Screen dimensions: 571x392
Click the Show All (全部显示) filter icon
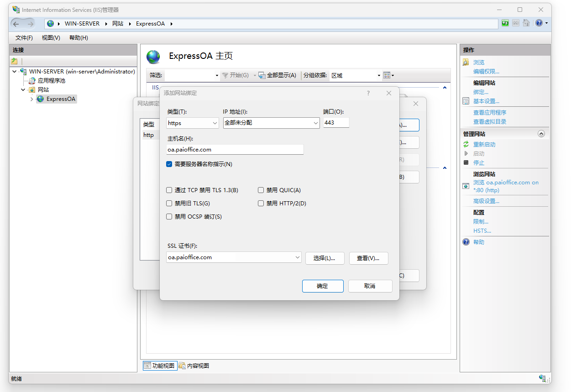pos(262,75)
